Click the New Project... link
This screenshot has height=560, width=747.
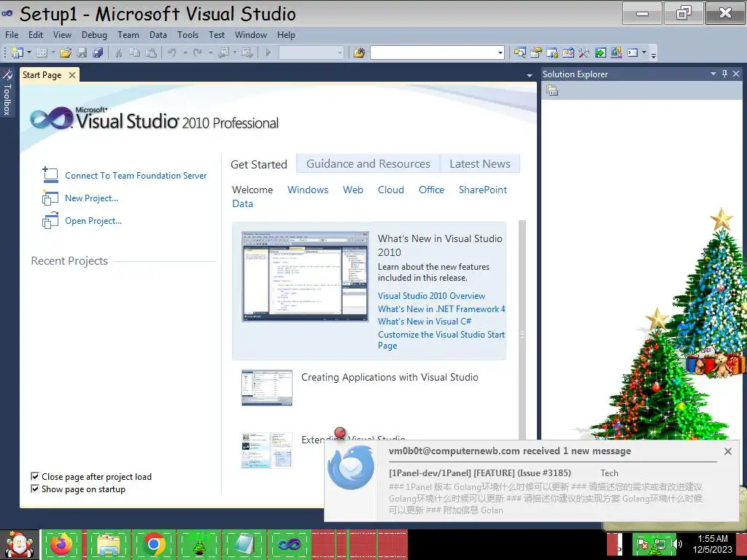tap(91, 198)
